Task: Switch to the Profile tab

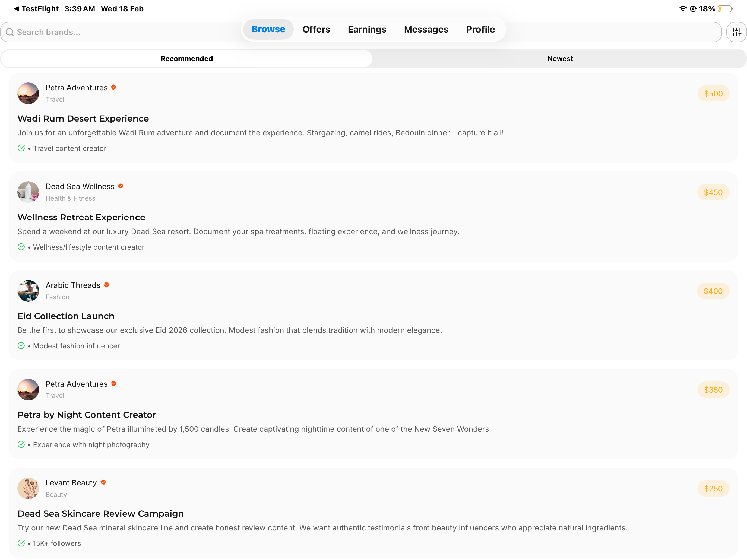Action: pos(480,29)
